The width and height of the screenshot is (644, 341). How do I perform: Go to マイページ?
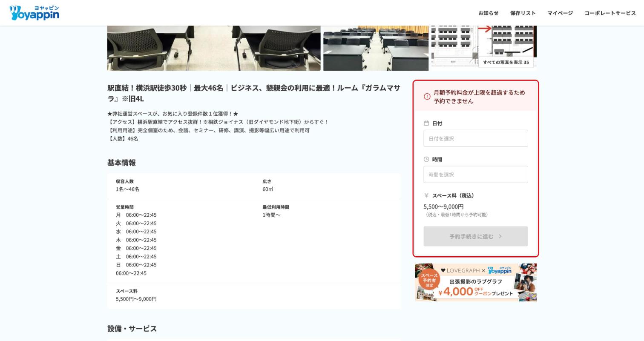click(x=560, y=13)
